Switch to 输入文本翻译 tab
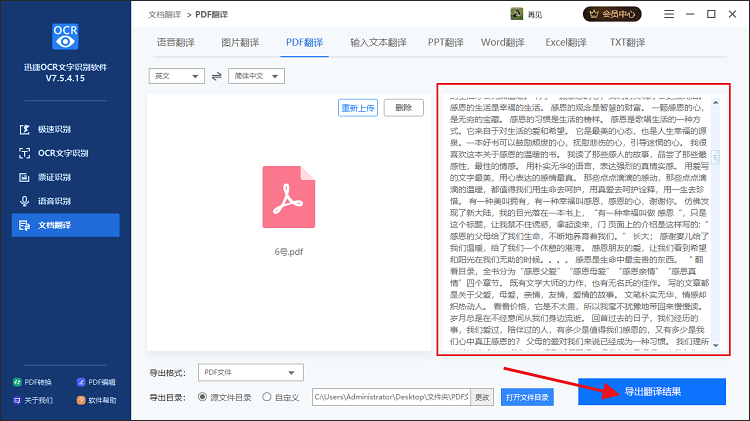Viewport: 750px width, 421px height. [x=378, y=43]
